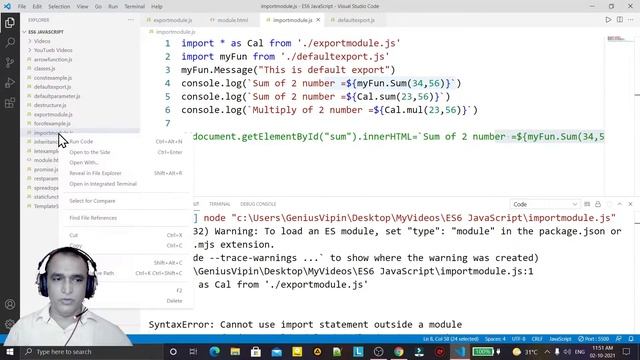Open the Accounts icon in activity bar

pos(10,304)
